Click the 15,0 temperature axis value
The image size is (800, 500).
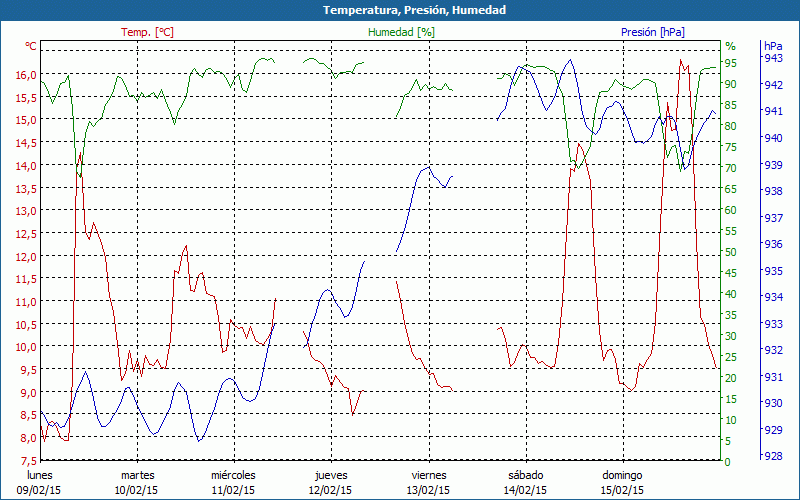[26, 120]
